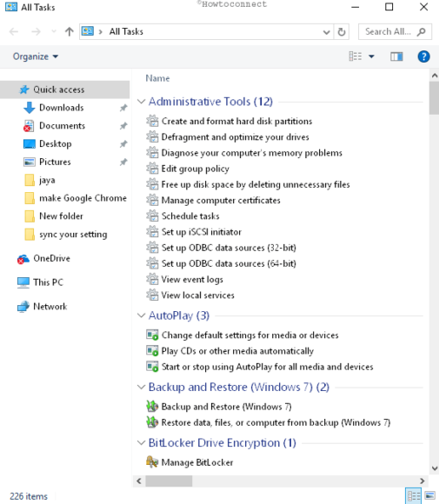Click the Help question mark icon
The width and height of the screenshot is (439, 504).
pos(423,56)
